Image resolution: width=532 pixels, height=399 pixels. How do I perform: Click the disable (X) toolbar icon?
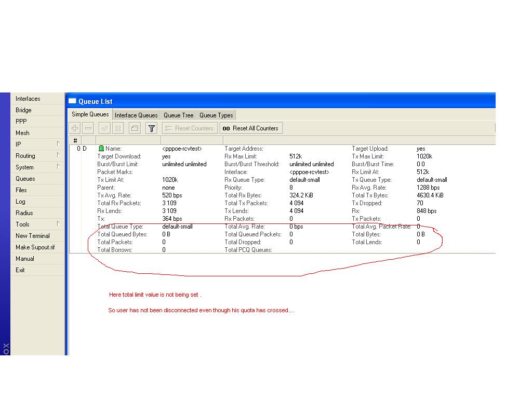pyautogui.click(x=118, y=128)
